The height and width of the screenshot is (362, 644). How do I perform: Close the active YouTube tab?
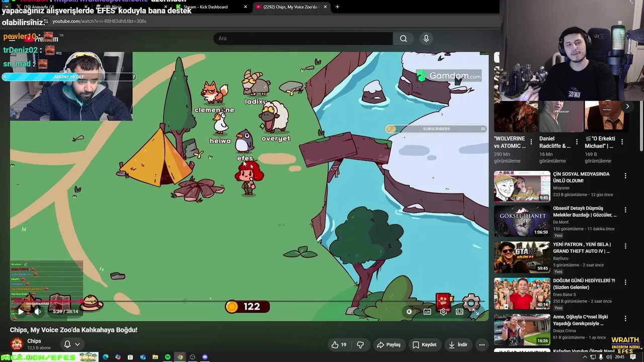tap(325, 7)
